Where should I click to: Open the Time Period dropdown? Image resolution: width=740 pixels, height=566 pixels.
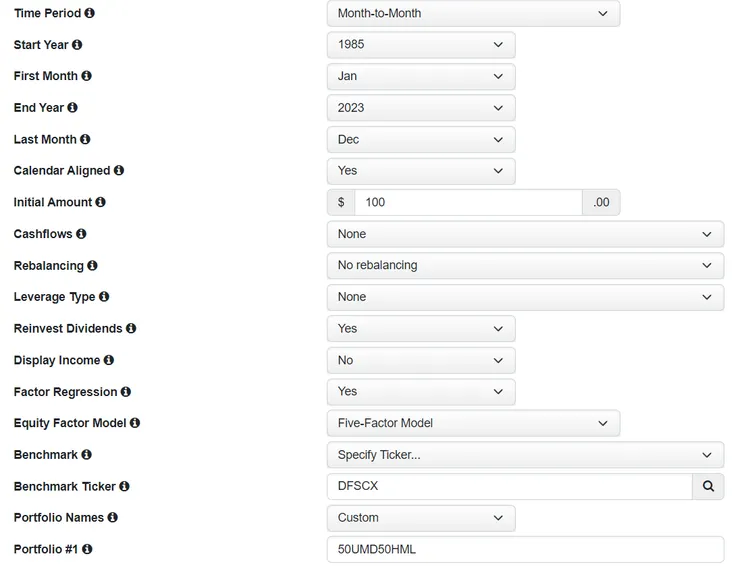click(473, 13)
